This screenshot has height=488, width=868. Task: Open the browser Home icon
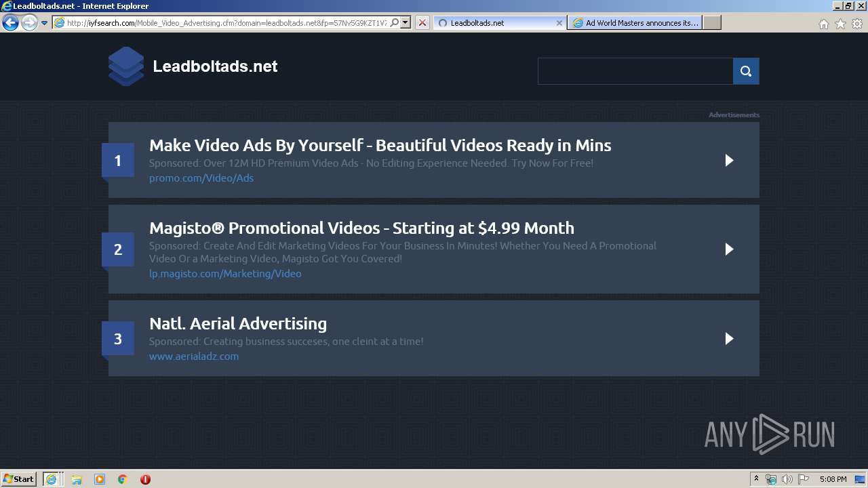click(x=823, y=24)
